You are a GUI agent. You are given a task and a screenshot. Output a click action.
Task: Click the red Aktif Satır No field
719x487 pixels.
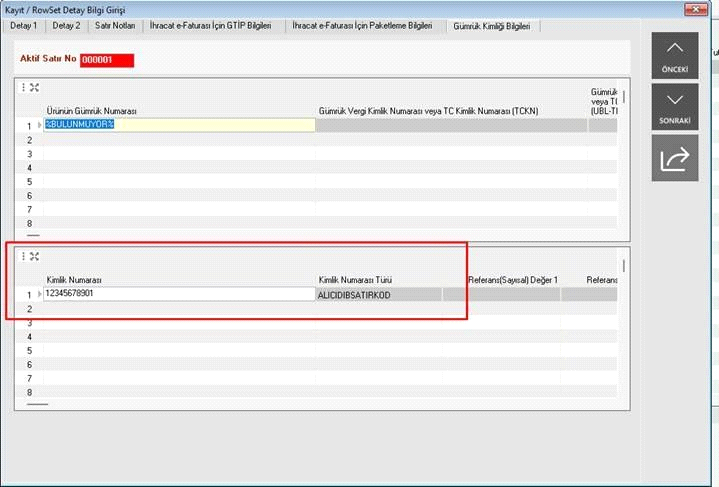[106, 60]
